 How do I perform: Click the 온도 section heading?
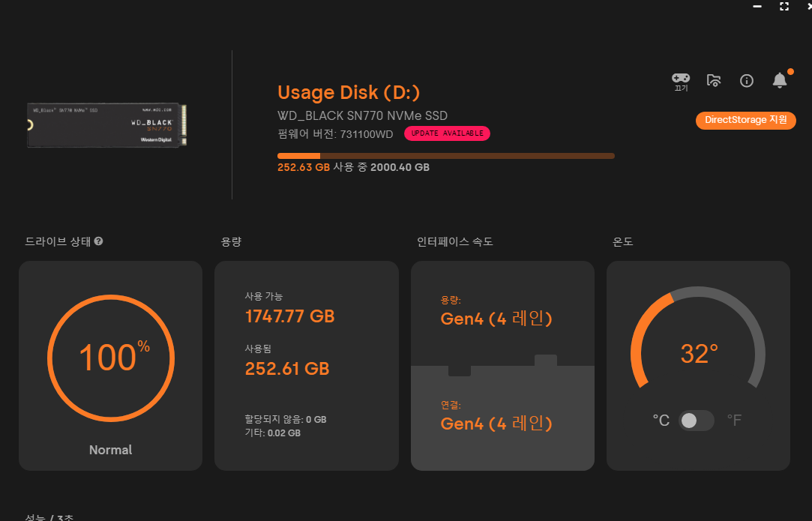point(622,241)
